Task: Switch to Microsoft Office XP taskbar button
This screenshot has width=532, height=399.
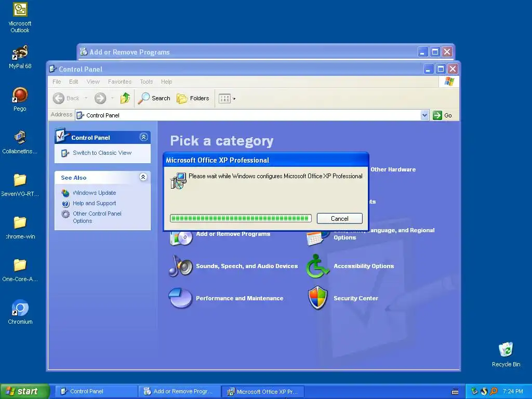Action: click(263, 392)
